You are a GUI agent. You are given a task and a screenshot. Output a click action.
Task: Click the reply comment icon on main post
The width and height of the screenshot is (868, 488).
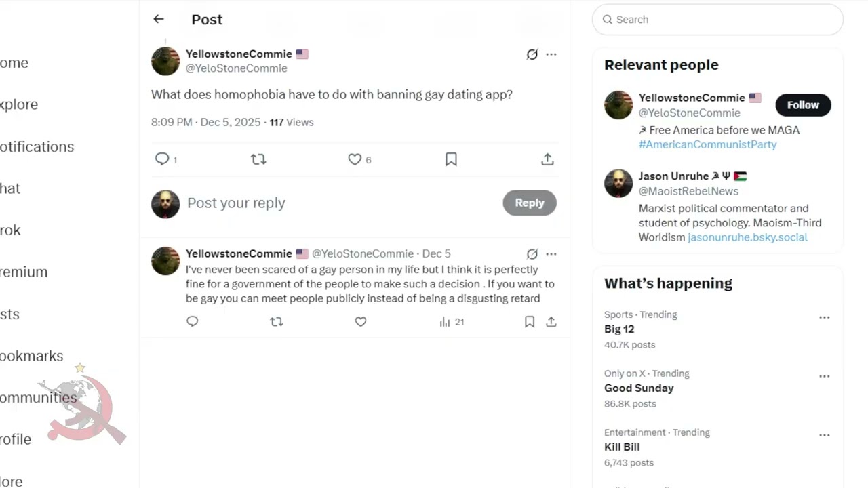pyautogui.click(x=162, y=159)
